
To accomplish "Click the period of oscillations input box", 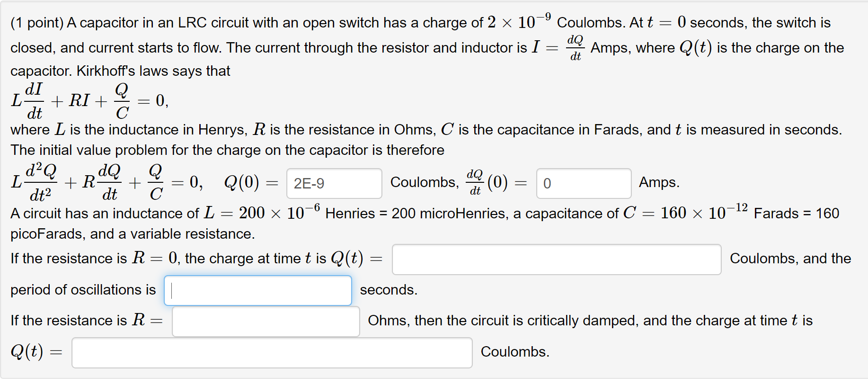I will point(257,290).
